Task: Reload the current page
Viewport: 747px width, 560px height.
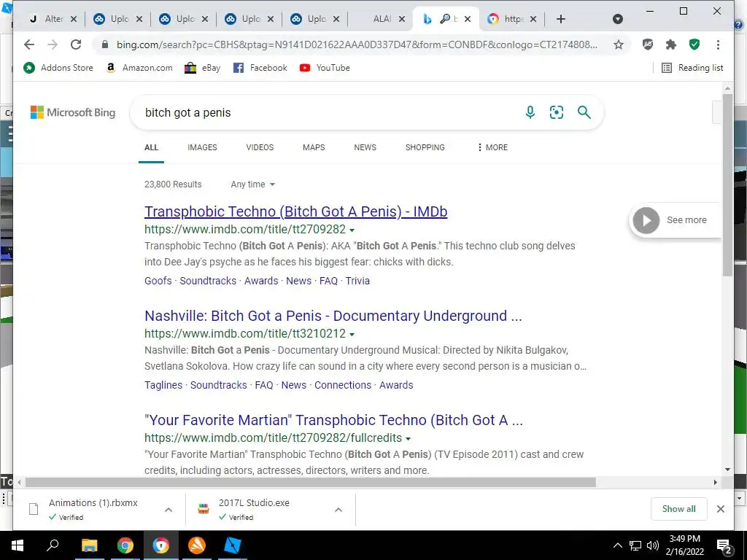Action: (x=76, y=44)
